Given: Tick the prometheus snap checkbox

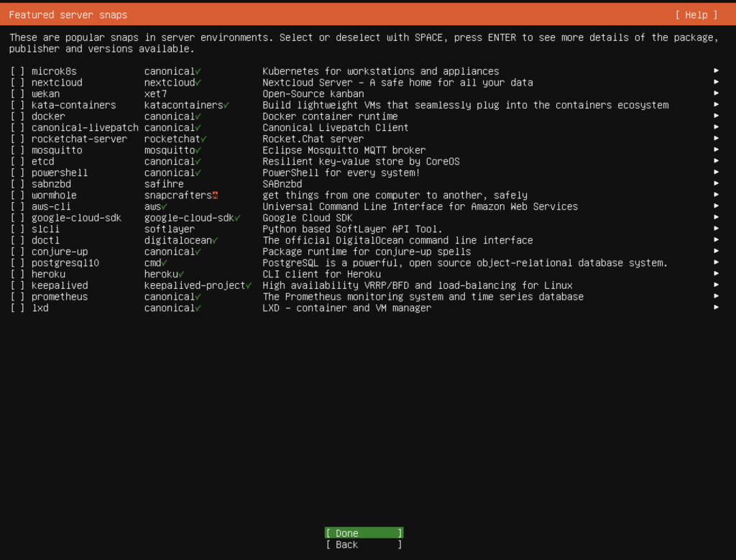Looking at the screenshot, I should (x=17, y=297).
